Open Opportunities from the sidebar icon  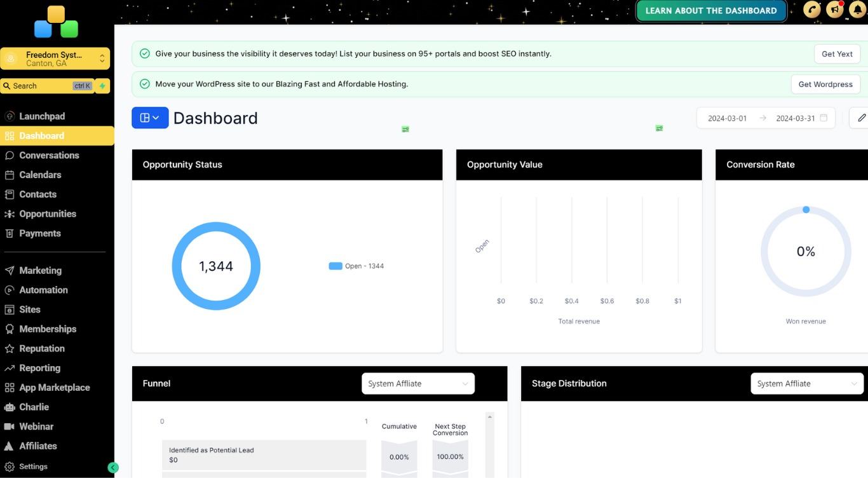pyautogui.click(x=9, y=213)
